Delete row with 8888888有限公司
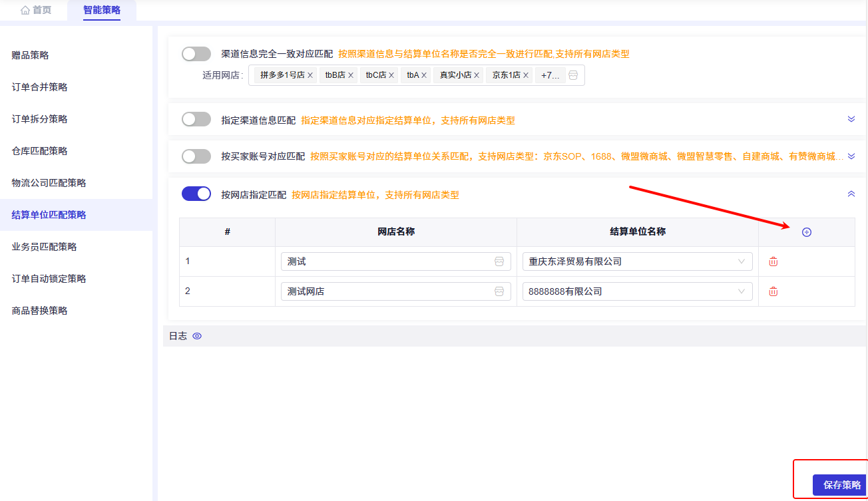 point(773,291)
